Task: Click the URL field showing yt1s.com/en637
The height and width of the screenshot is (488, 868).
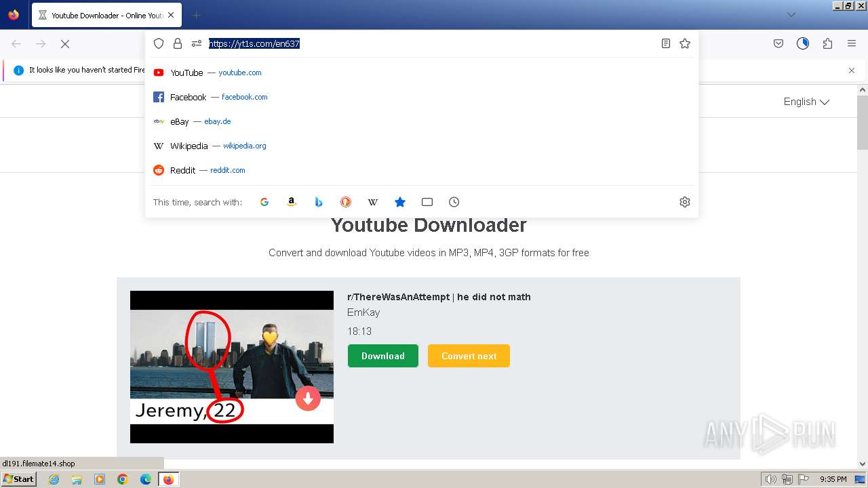Action: [x=254, y=43]
